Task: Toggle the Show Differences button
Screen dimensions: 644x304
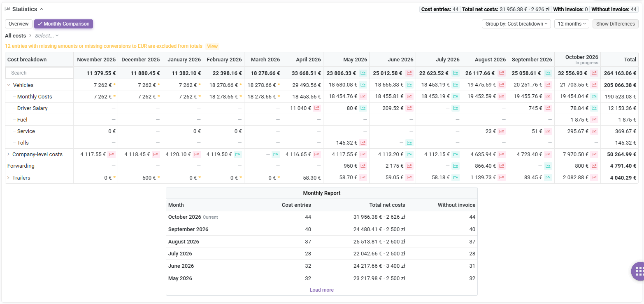Action: click(615, 24)
